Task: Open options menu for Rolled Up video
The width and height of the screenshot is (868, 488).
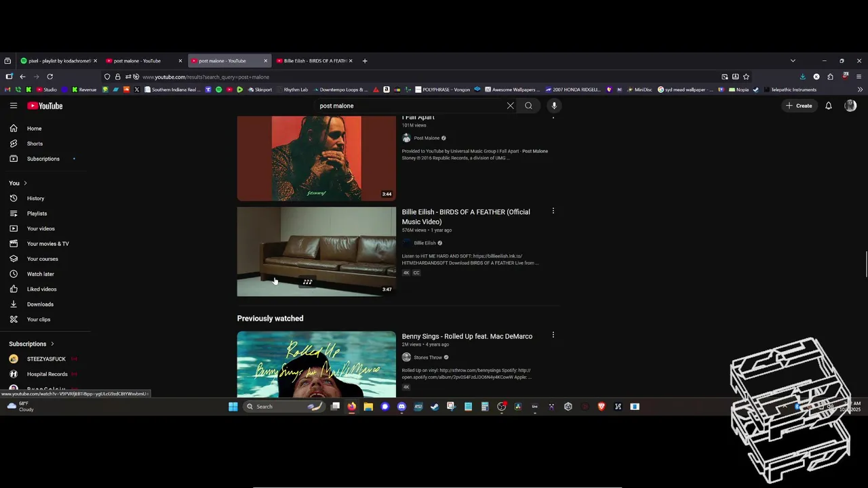Action: (x=553, y=335)
